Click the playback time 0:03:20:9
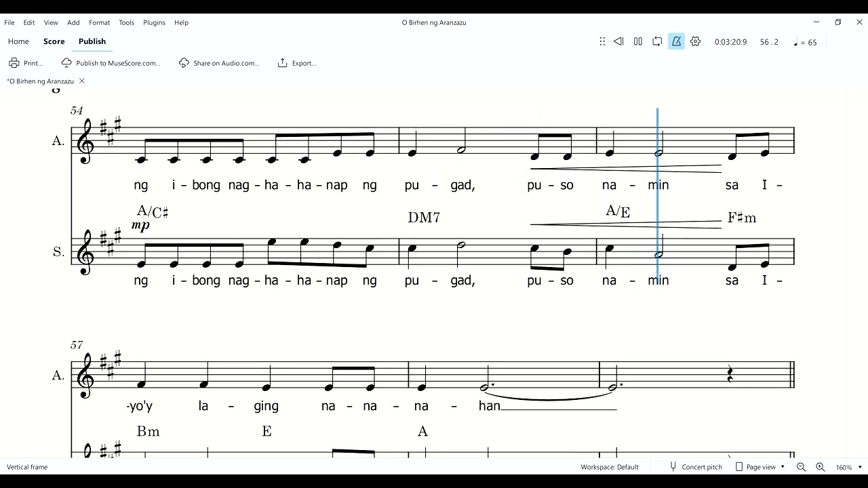The width and height of the screenshot is (868, 488). point(730,42)
